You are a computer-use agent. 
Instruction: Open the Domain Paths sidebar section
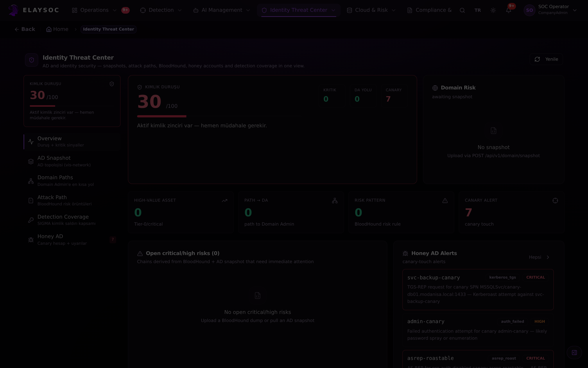(x=72, y=181)
